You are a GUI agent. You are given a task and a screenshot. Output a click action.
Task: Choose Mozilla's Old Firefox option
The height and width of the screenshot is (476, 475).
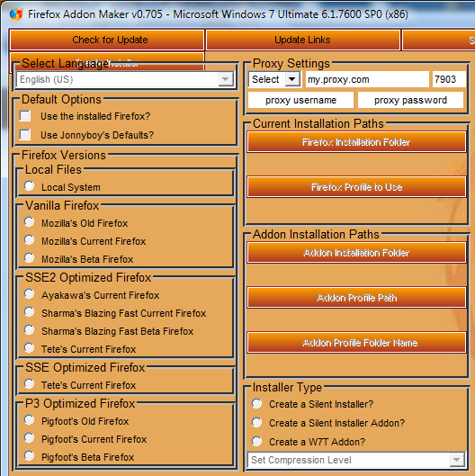29,222
